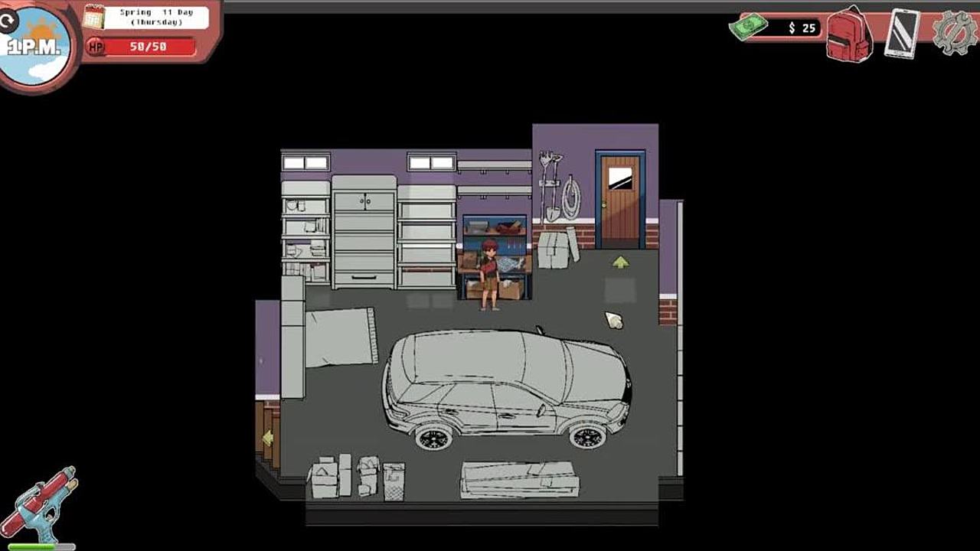Open the red backpack inventory

(x=848, y=34)
